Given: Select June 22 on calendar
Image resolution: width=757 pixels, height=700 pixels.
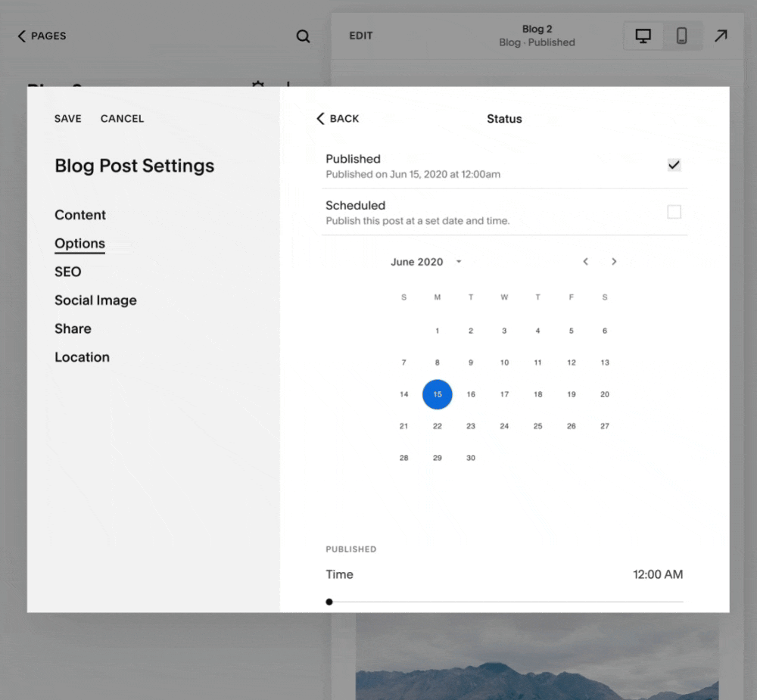Looking at the screenshot, I should [438, 426].
